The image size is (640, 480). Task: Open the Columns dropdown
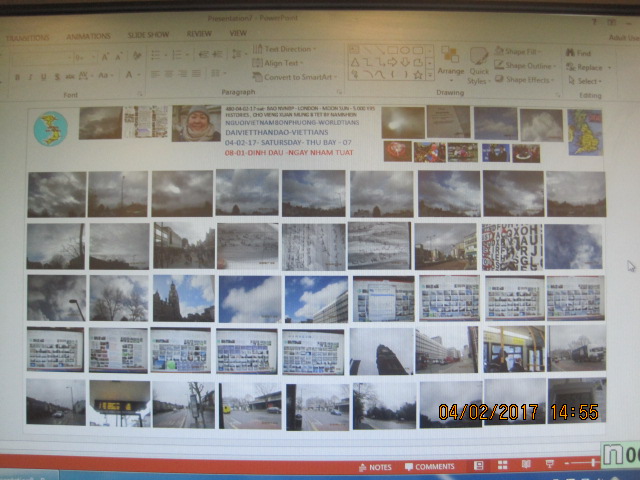pos(217,73)
